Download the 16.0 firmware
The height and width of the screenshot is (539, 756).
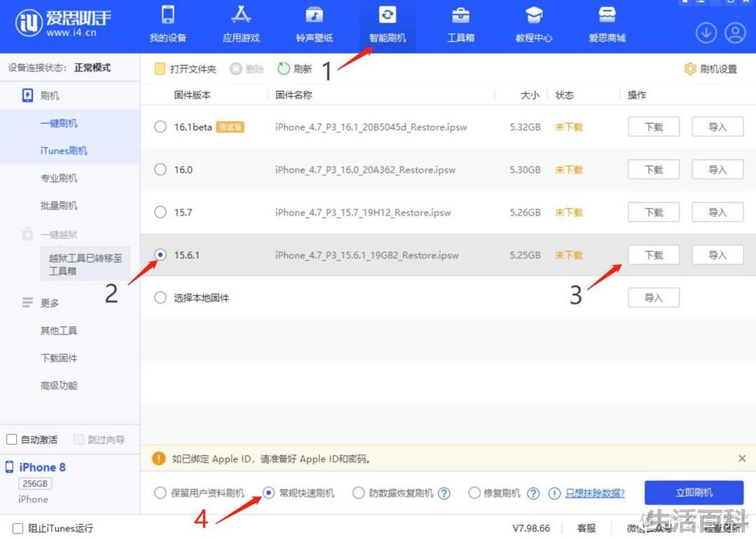[x=654, y=169]
